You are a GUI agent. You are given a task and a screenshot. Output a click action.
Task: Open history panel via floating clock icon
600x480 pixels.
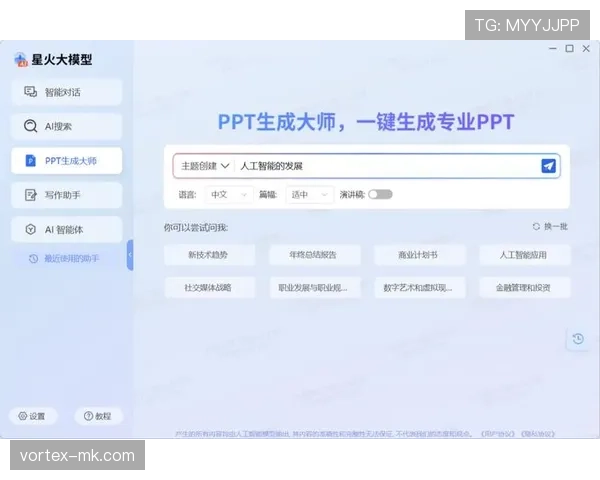(578, 339)
